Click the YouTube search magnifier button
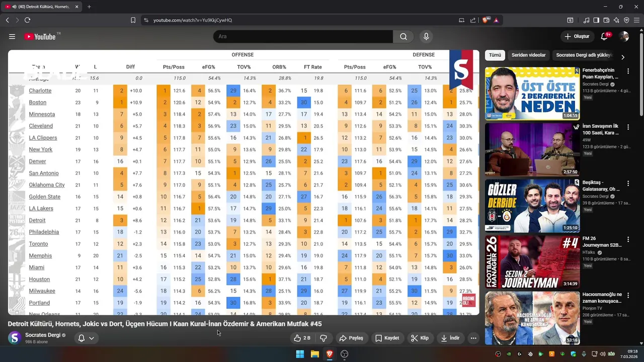 tap(404, 36)
